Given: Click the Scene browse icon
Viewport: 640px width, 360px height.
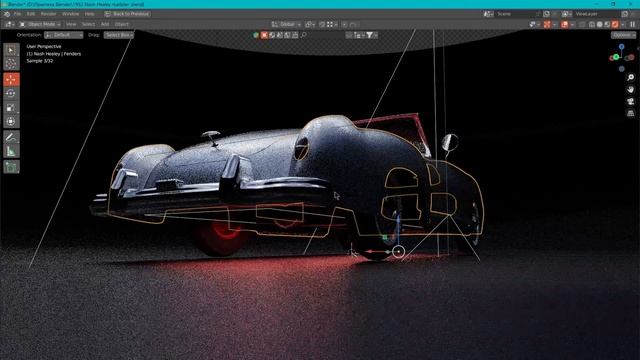Looking at the screenshot, I should [489, 14].
